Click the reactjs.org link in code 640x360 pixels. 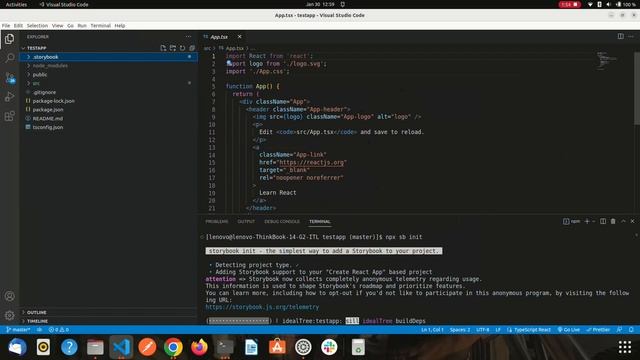click(x=311, y=162)
